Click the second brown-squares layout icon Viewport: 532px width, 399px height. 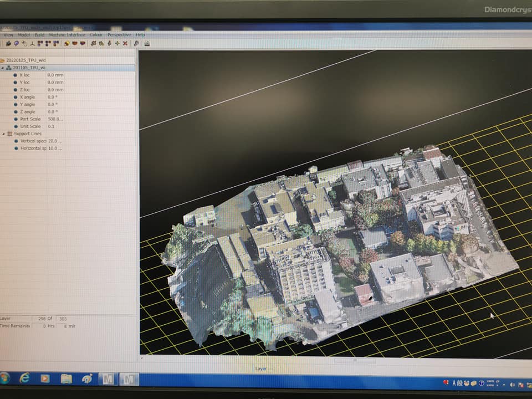point(48,43)
